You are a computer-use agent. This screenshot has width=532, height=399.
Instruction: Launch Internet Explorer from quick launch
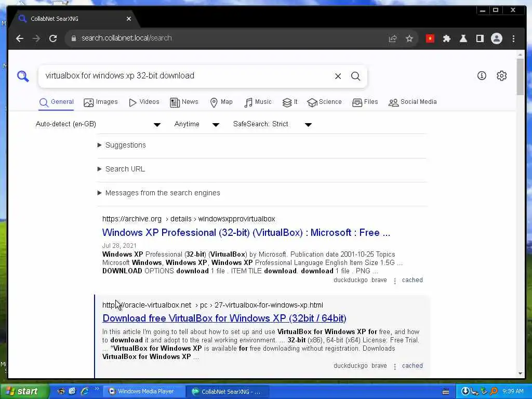pos(85,391)
